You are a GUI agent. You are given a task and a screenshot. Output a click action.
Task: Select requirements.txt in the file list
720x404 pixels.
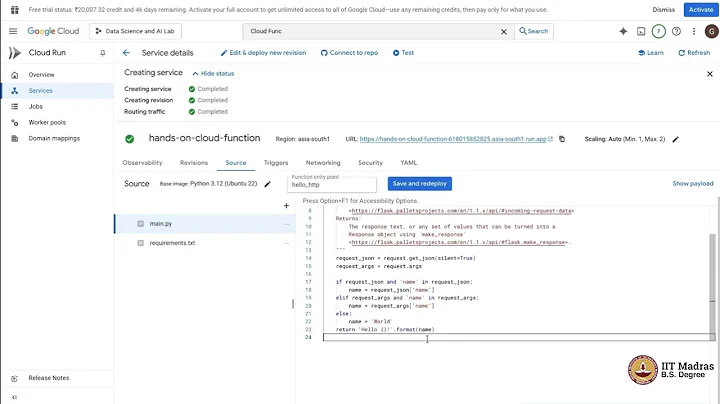[205, 243]
